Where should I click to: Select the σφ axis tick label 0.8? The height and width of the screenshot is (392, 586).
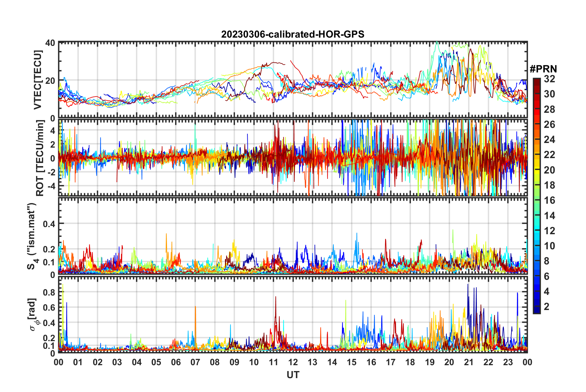pos(49,292)
